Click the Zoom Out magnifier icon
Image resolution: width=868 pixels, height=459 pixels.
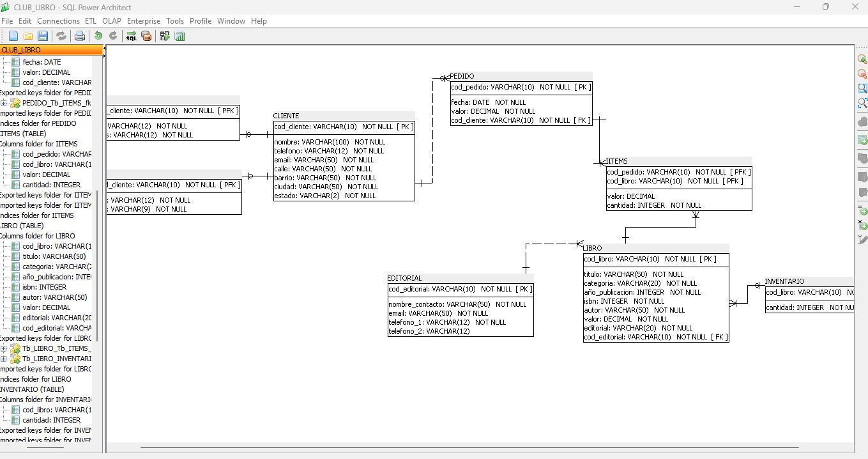tap(862, 74)
